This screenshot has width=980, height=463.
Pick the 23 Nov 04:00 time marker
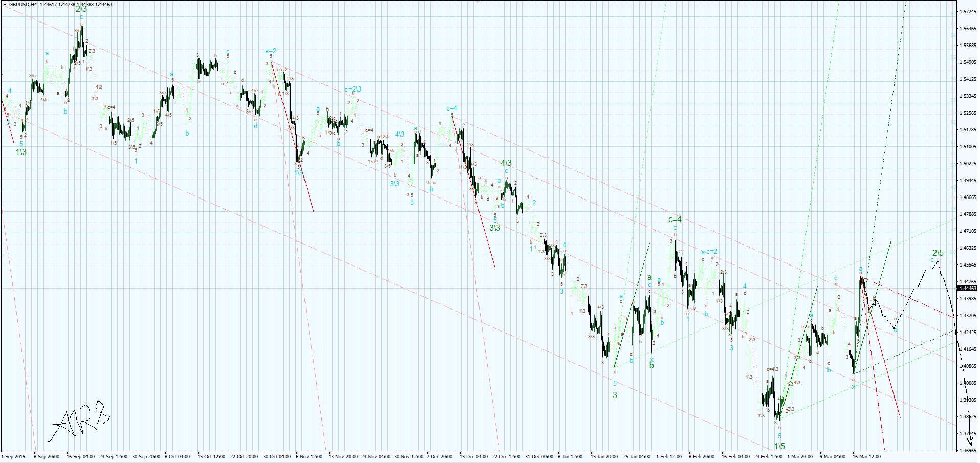(x=376, y=456)
